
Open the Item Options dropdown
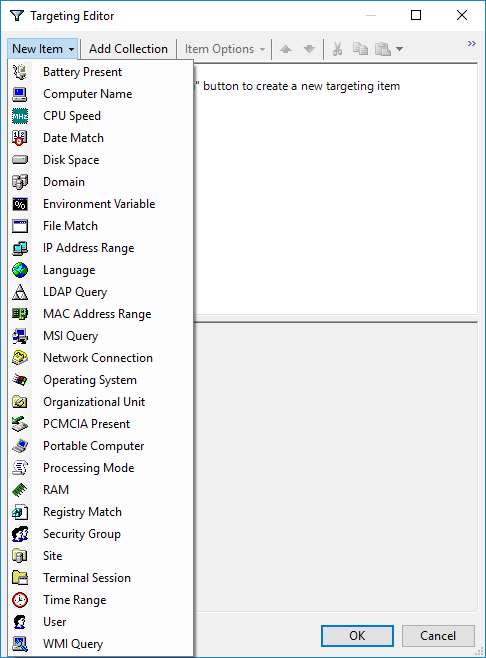225,49
